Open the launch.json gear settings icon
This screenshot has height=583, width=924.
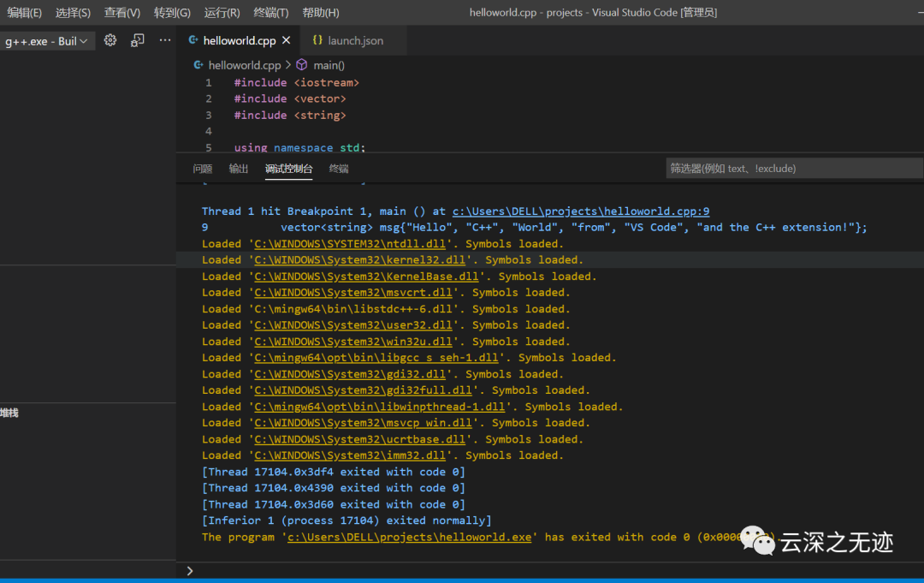pyautogui.click(x=110, y=41)
